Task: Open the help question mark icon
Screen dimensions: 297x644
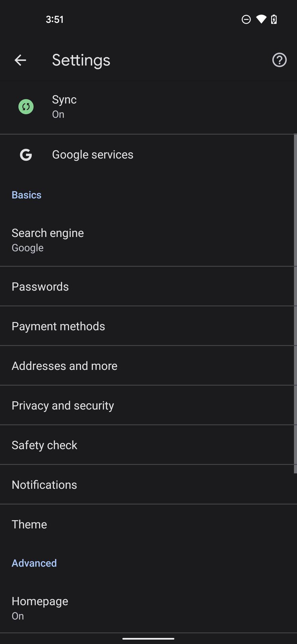Action: coord(279,60)
